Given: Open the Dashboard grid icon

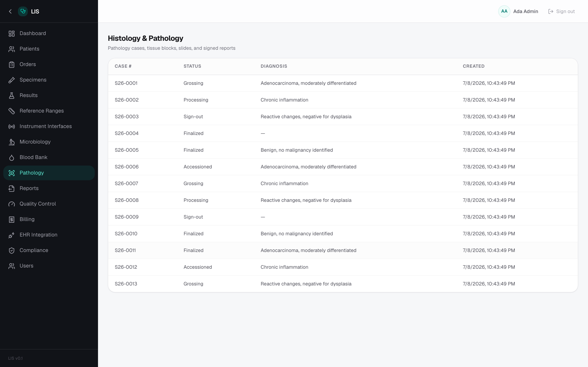Looking at the screenshot, I should 12,33.
